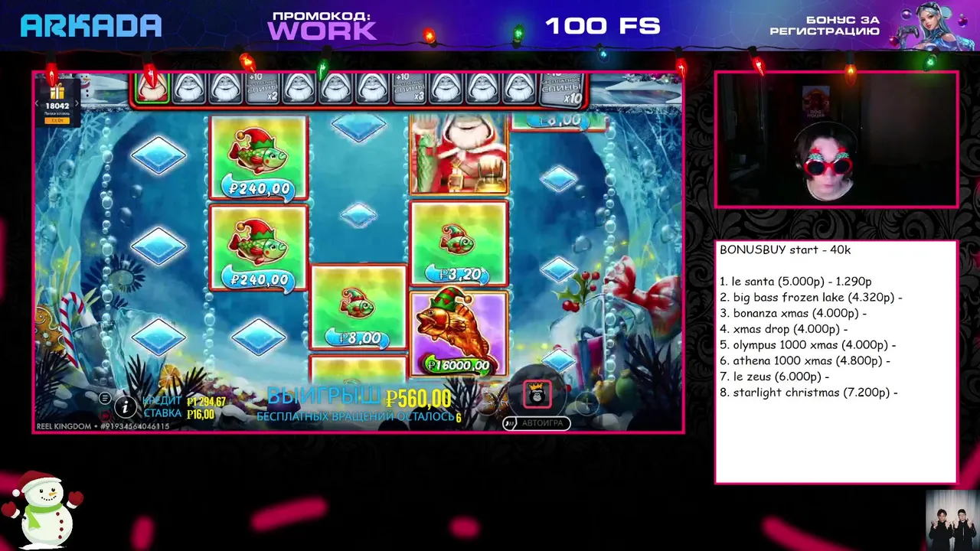
Task: Click the left arrow of gift widget
Action: point(36,105)
